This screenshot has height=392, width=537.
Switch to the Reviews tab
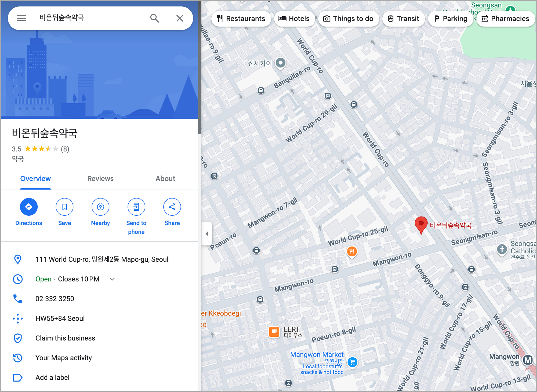100,179
